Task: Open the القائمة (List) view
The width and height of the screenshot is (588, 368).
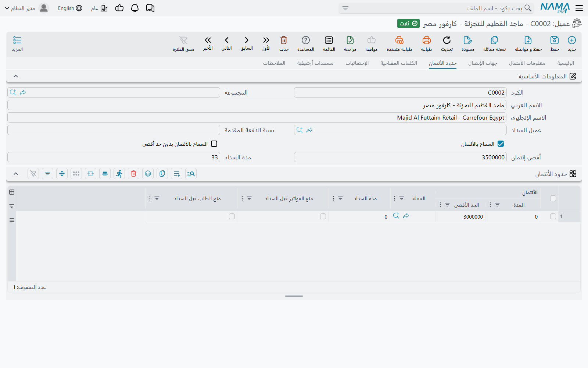Action: [329, 43]
